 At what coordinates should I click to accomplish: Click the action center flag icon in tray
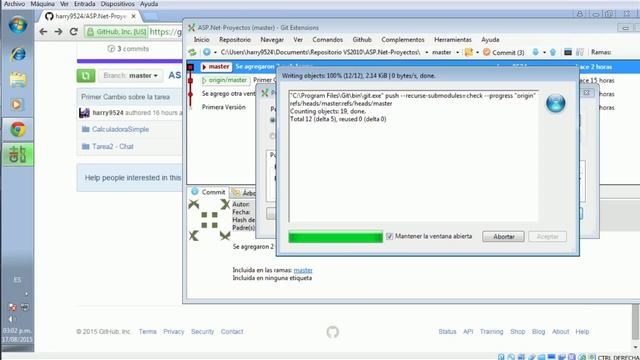(13, 307)
